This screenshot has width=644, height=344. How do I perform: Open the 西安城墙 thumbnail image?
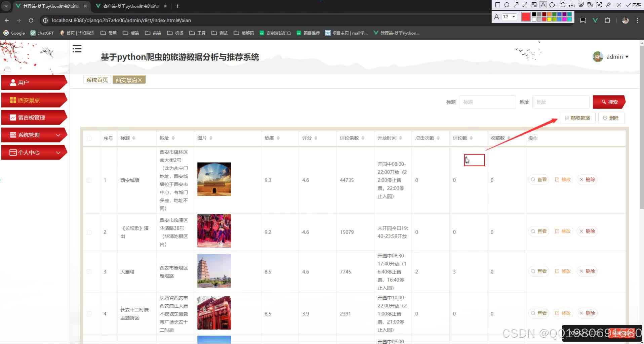[214, 179]
